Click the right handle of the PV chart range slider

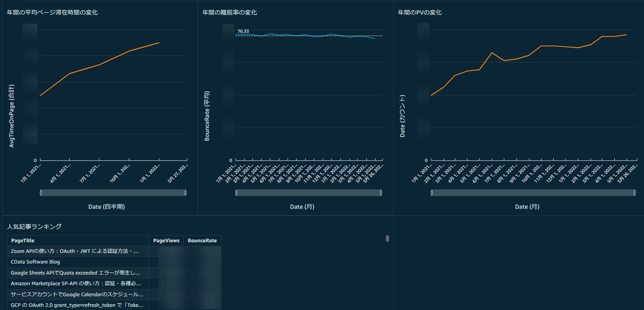click(x=635, y=193)
